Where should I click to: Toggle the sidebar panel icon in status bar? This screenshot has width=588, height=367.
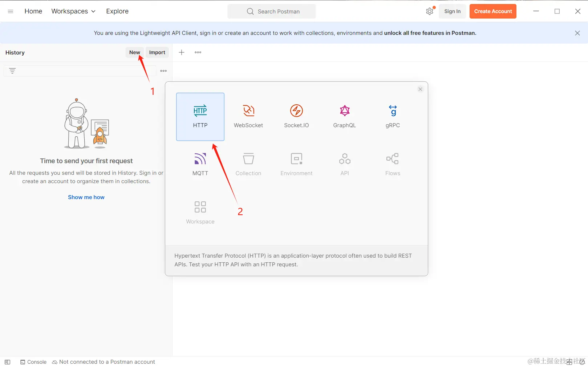tap(7, 362)
